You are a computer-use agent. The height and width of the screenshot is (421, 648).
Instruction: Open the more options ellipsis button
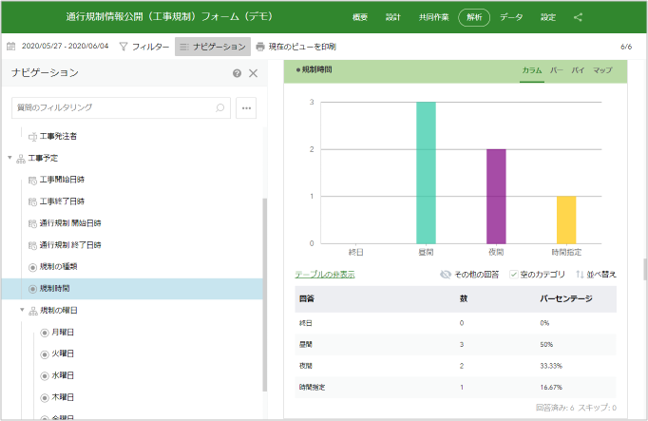point(245,106)
